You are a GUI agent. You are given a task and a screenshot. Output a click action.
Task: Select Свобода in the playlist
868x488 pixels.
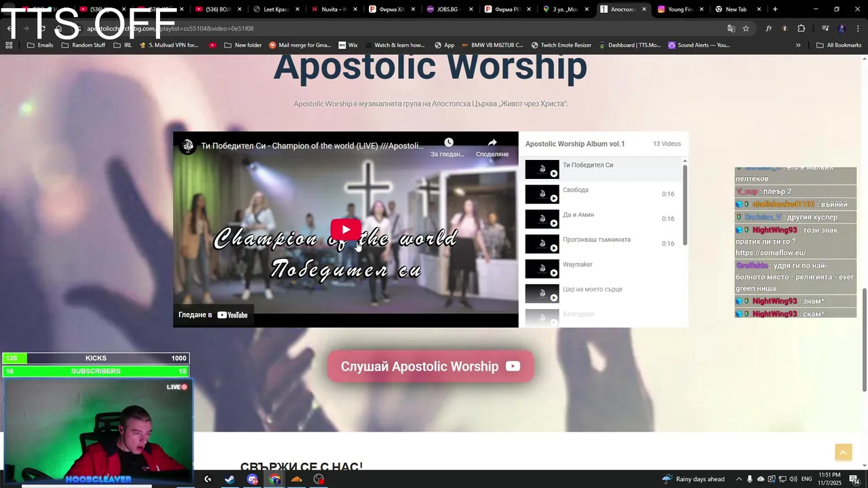[603, 194]
